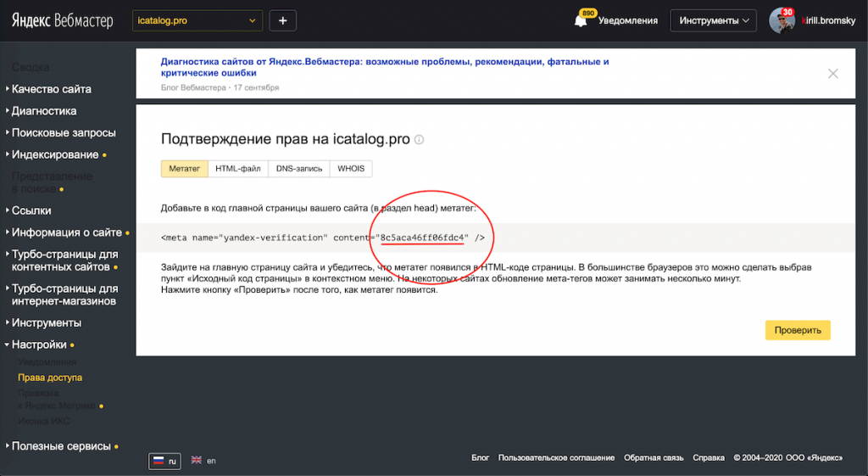Select the HTML-файл tab
The width and height of the screenshot is (868, 476).
(238, 169)
